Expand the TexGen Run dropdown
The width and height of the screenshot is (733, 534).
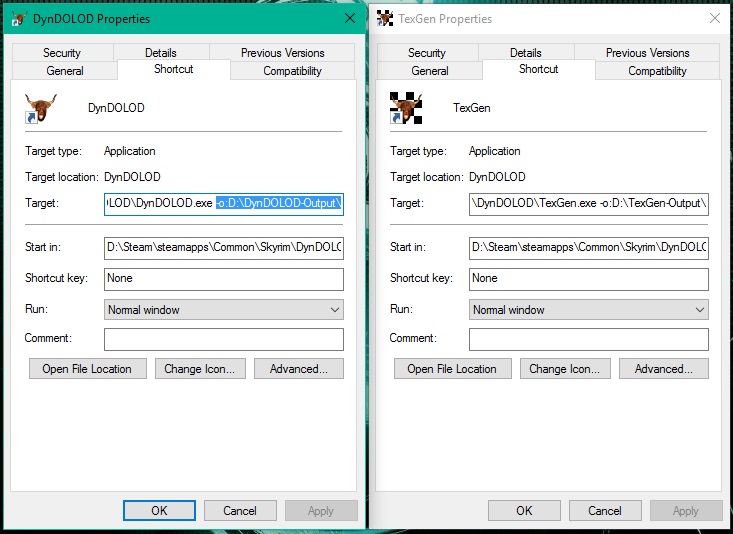[589, 310]
